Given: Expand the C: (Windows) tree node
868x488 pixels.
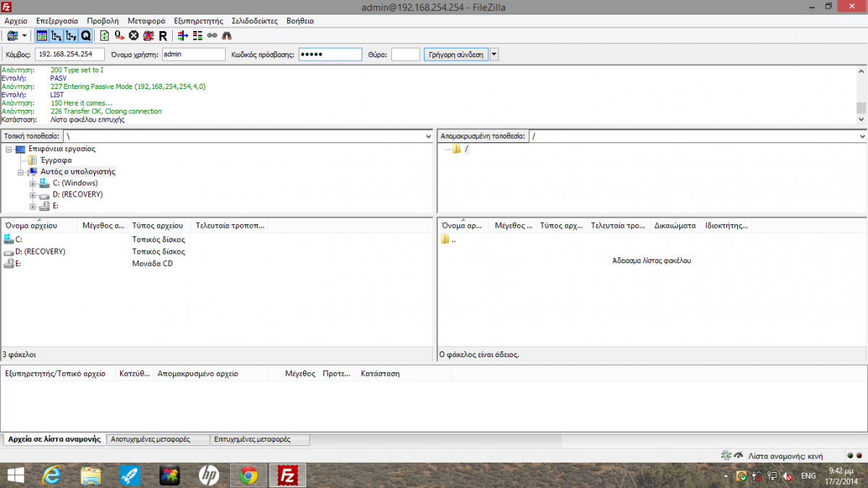Looking at the screenshot, I should click(33, 184).
